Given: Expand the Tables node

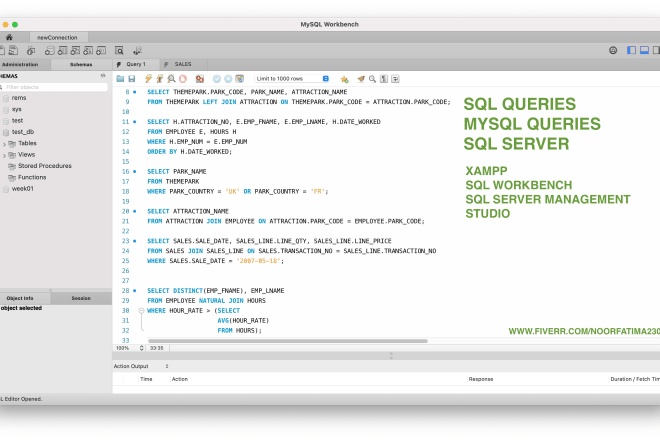Looking at the screenshot, I should pos(4,144).
